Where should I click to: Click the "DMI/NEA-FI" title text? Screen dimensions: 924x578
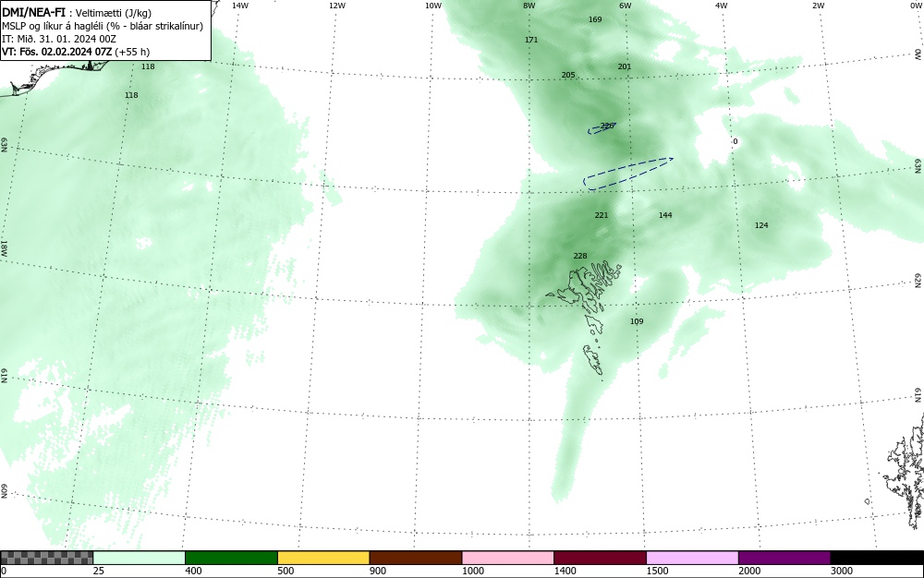pos(33,12)
